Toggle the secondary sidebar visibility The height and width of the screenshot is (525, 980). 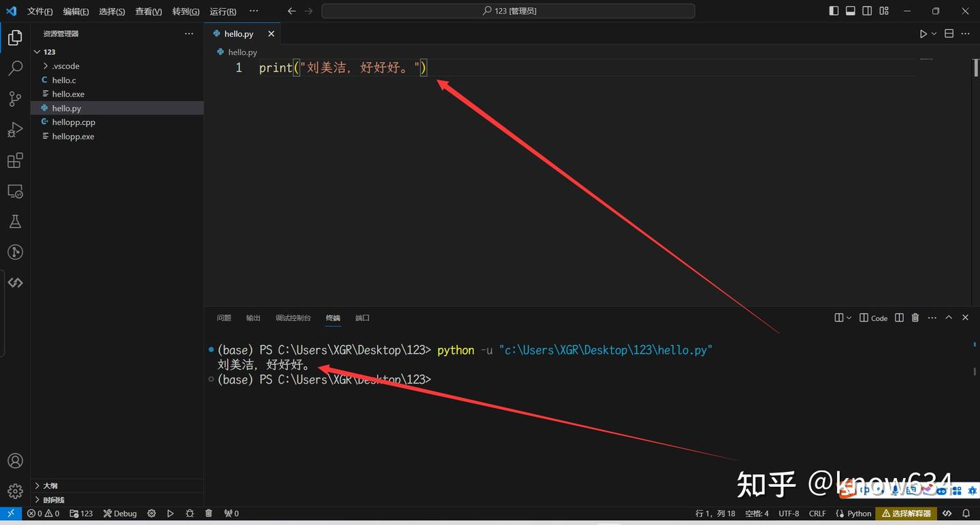(x=865, y=11)
